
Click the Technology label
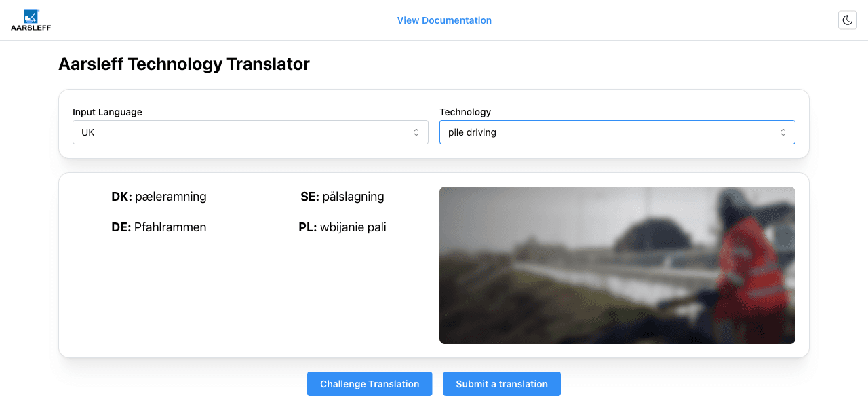tap(465, 112)
